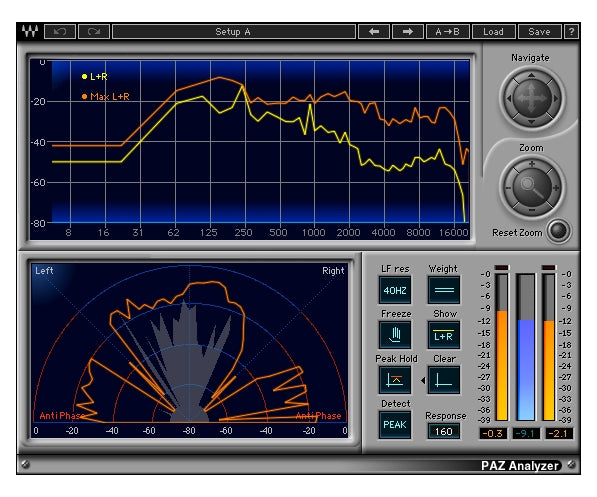The image size is (597, 497).
Task: Click the orange Max L+R legend entry
Action: pyautogui.click(x=105, y=96)
